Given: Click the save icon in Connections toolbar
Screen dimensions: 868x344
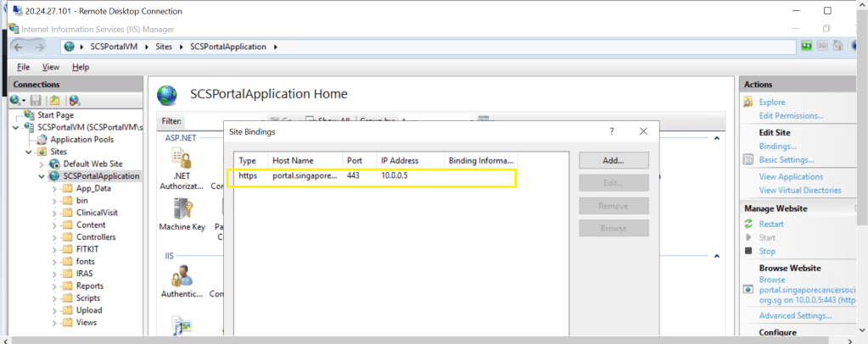Looking at the screenshot, I should (x=36, y=100).
